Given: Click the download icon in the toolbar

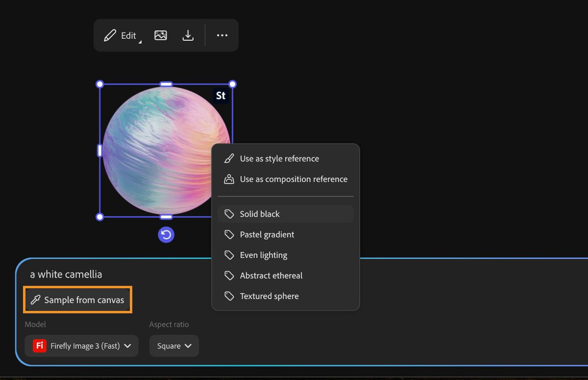Looking at the screenshot, I should tap(188, 35).
